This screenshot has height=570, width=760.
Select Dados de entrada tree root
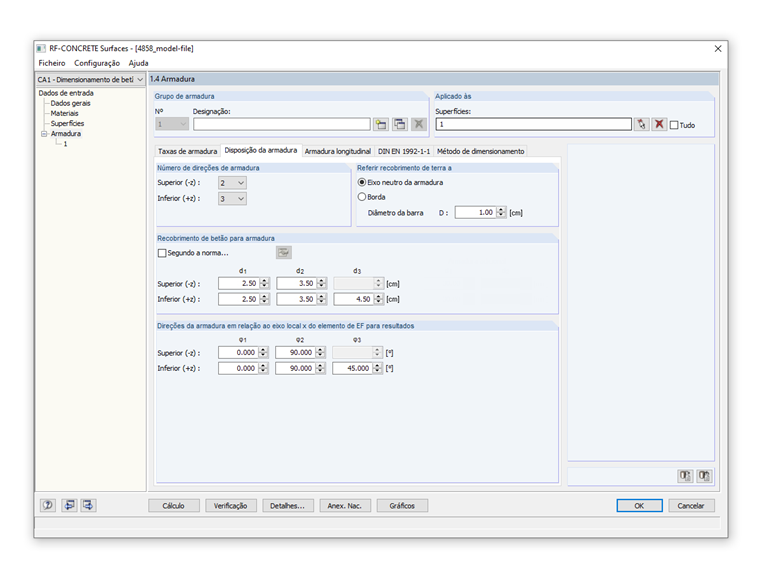(66, 93)
